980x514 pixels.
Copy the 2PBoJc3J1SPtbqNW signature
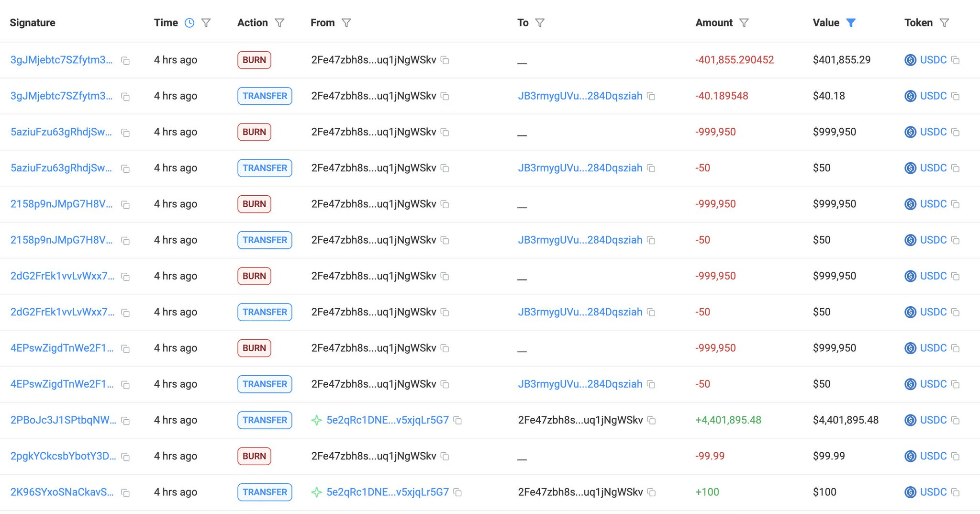click(125, 421)
